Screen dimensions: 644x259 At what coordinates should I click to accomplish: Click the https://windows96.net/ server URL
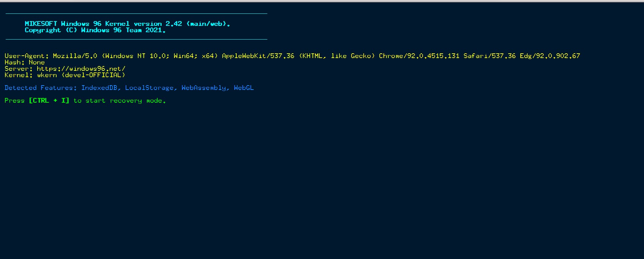pyautogui.click(x=81, y=69)
